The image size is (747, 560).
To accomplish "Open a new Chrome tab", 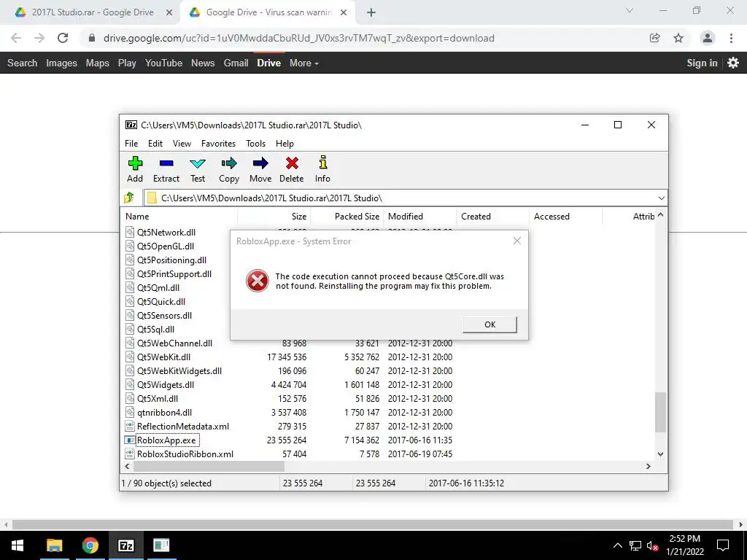I will click(371, 13).
